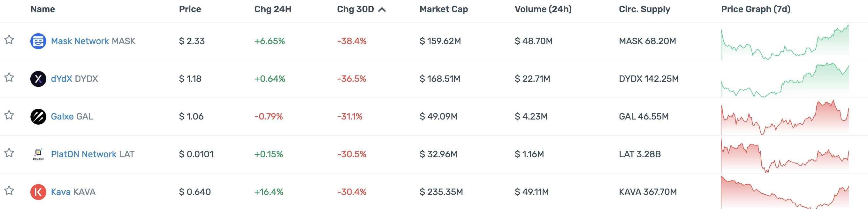868x209 pixels.
Task: Open Galxe red 7-day price chart
Action: [x=784, y=118]
